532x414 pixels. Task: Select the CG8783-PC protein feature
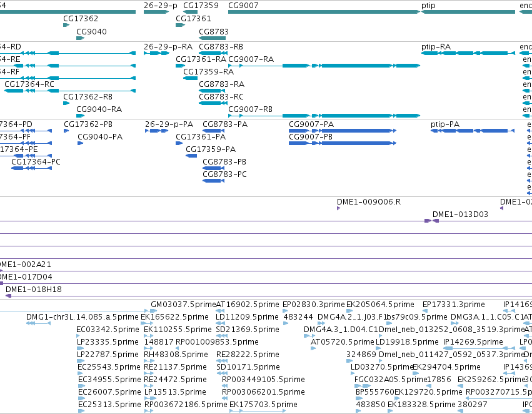[213, 181]
